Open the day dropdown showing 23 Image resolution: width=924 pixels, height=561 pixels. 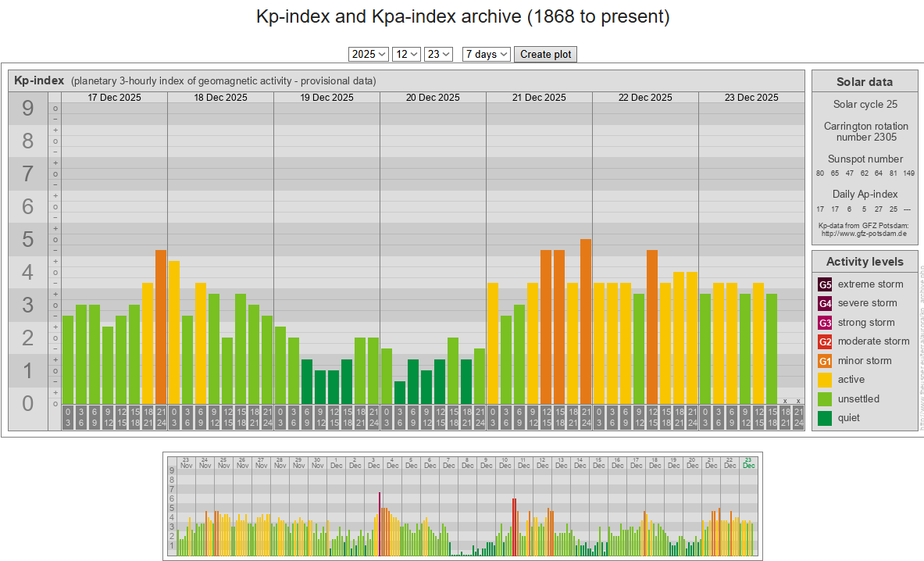pos(438,54)
